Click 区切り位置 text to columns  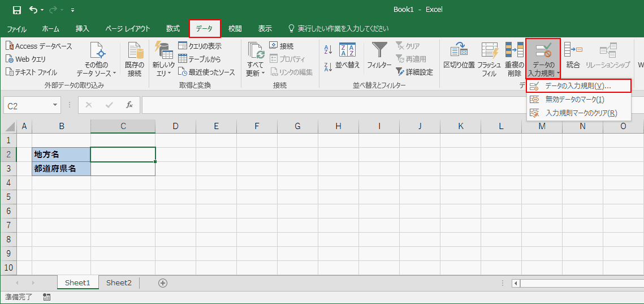point(459,55)
